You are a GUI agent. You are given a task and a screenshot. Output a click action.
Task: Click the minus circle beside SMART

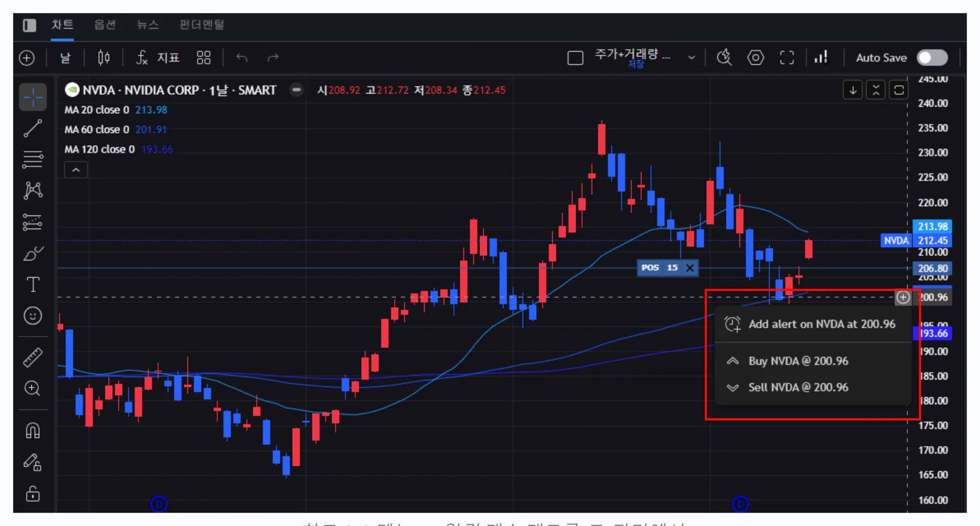pos(296,90)
